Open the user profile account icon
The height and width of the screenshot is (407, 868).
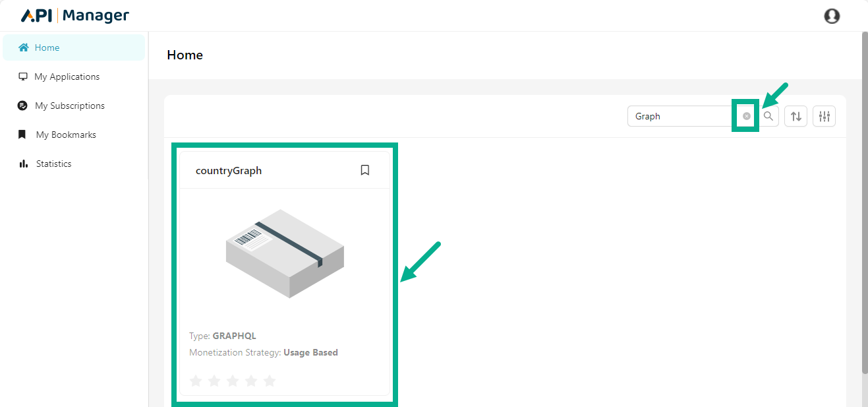pyautogui.click(x=832, y=16)
